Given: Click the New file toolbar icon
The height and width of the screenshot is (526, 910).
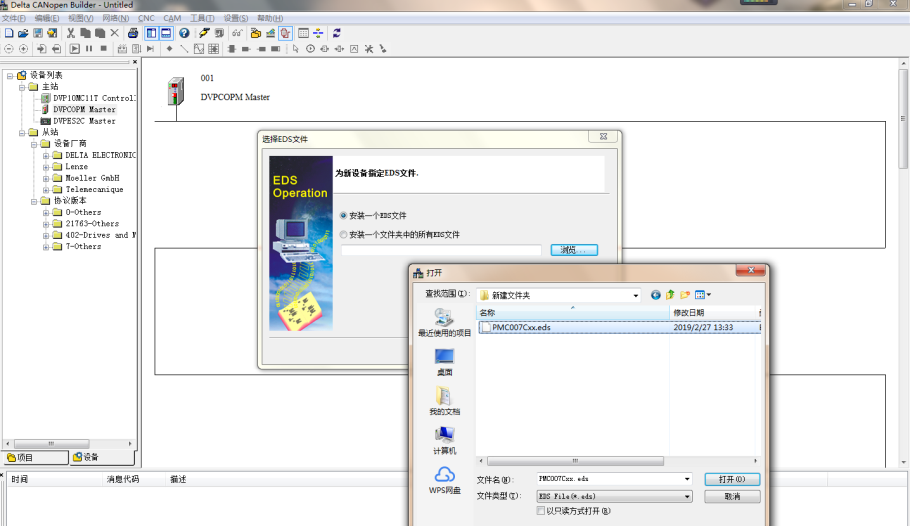Looking at the screenshot, I should click(x=9, y=33).
